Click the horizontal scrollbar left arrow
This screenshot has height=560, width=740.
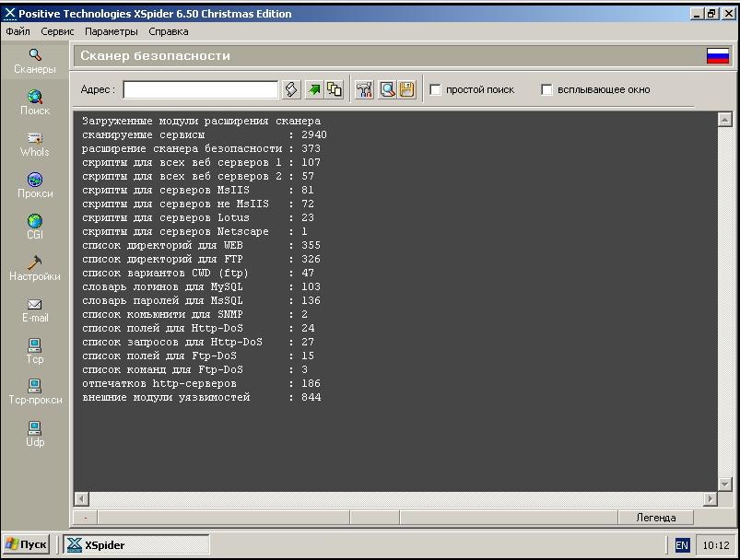pos(82,498)
